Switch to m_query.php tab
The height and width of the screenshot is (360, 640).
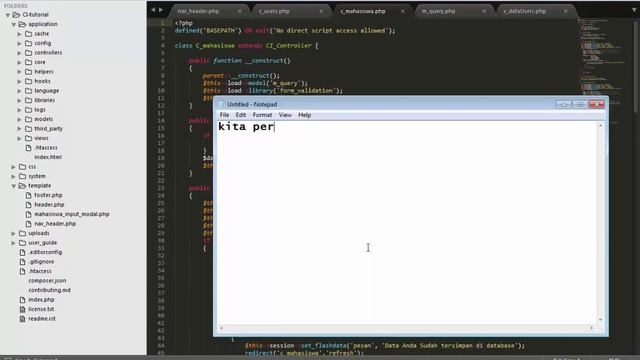(x=438, y=11)
